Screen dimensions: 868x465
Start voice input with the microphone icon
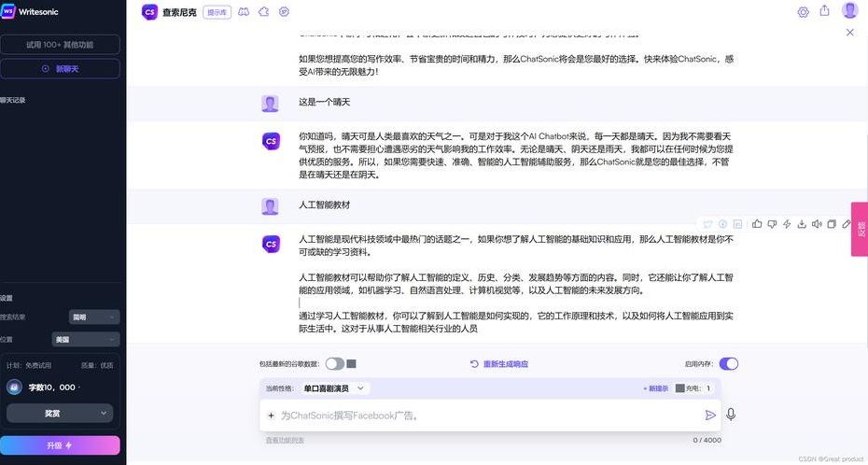[x=731, y=415]
